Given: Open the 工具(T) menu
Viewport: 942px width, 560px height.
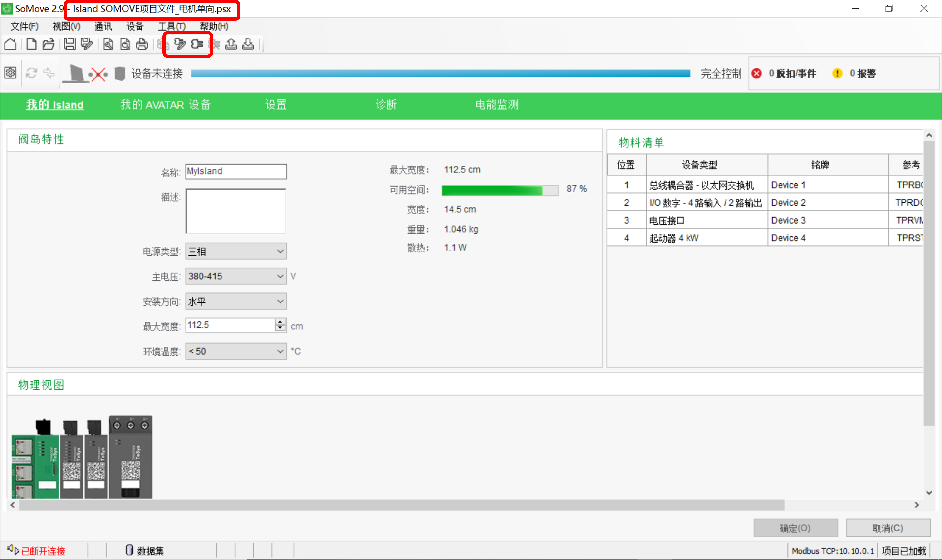Looking at the screenshot, I should coord(172,26).
